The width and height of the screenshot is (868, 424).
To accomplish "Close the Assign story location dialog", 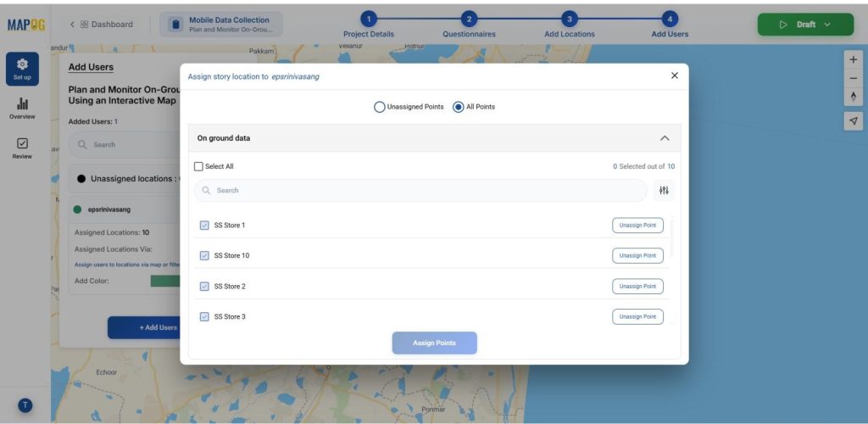I will tap(674, 75).
